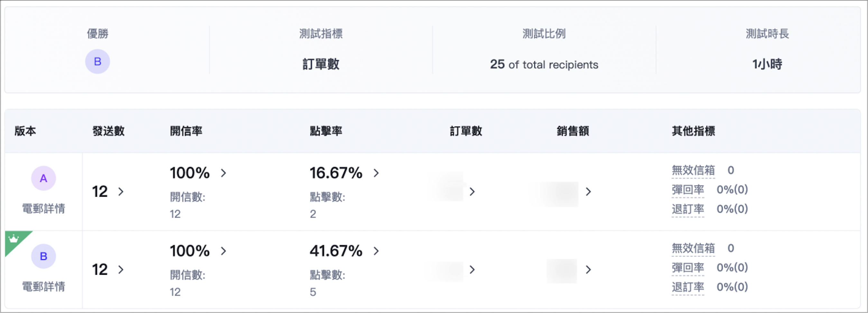Open version B 電郵詳情 link

click(x=43, y=286)
